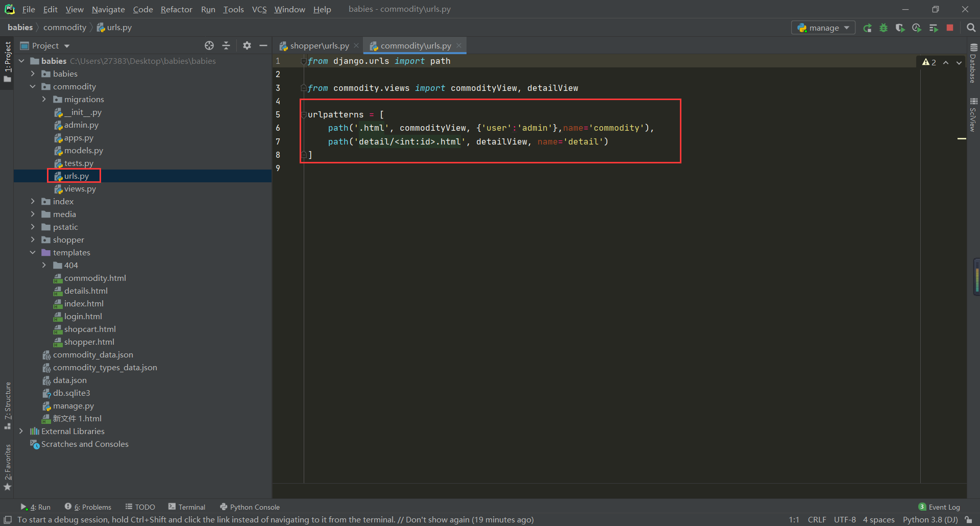
Task: Open the VCS menu
Action: pos(259,9)
